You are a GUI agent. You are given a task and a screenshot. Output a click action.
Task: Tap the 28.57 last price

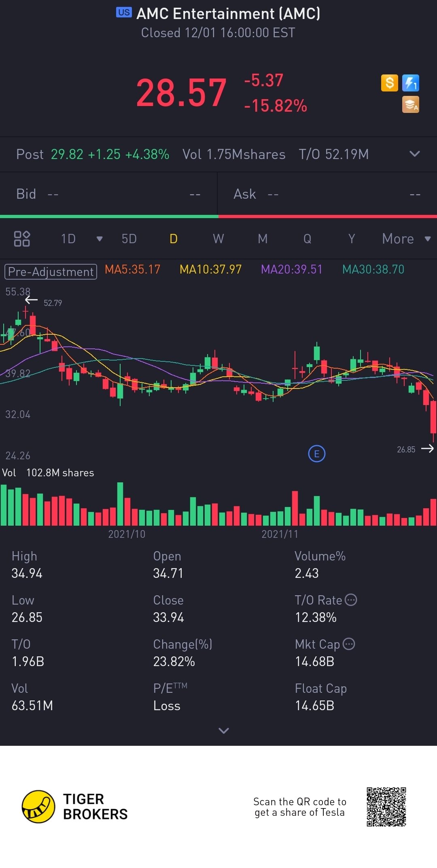[181, 93]
